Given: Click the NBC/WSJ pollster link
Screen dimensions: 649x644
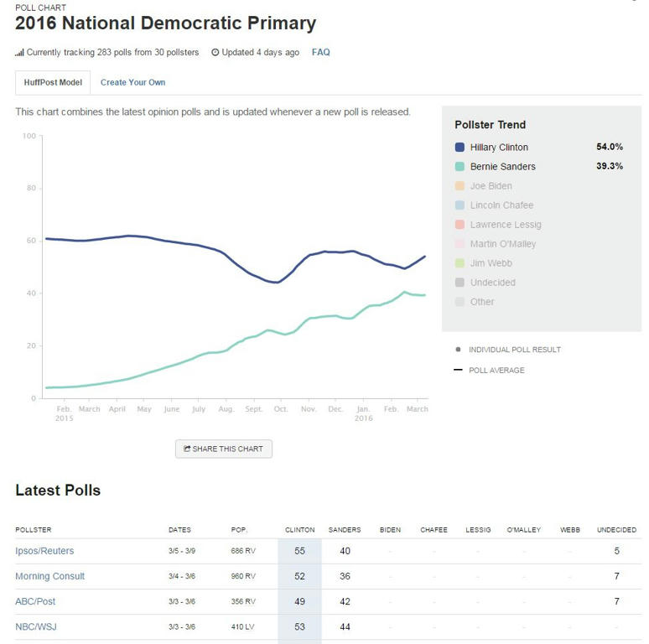Looking at the screenshot, I should (36, 626).
